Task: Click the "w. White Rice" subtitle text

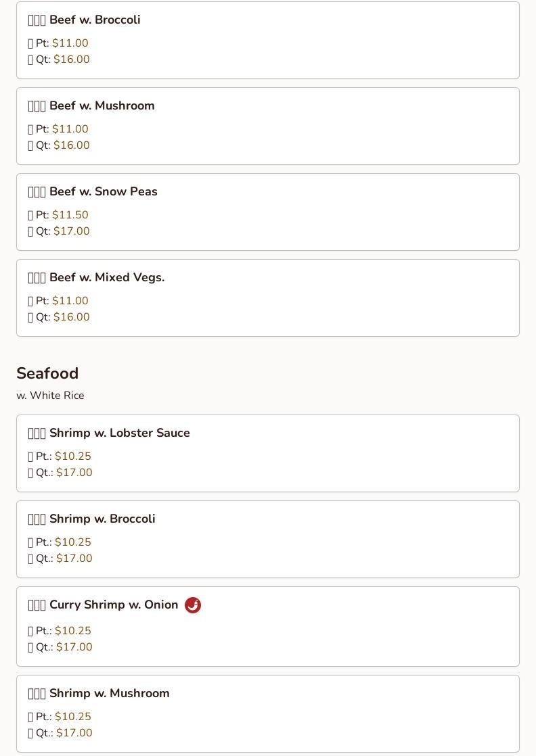Action: 50,396
